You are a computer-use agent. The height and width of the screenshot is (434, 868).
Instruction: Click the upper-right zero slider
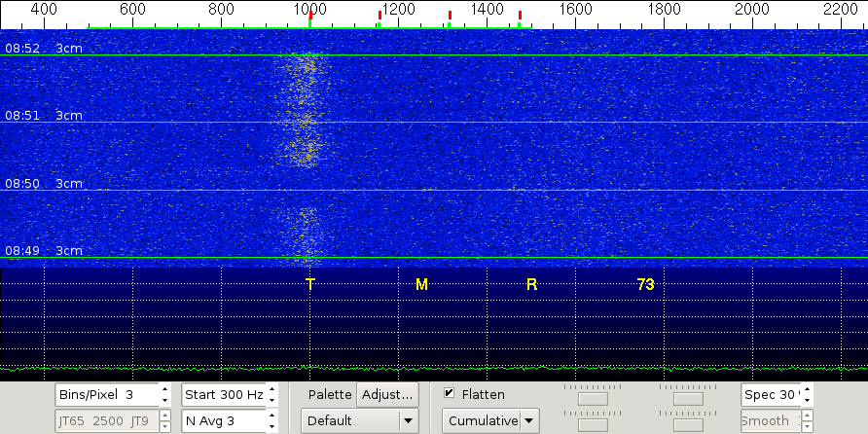click(x=688, y=395)
